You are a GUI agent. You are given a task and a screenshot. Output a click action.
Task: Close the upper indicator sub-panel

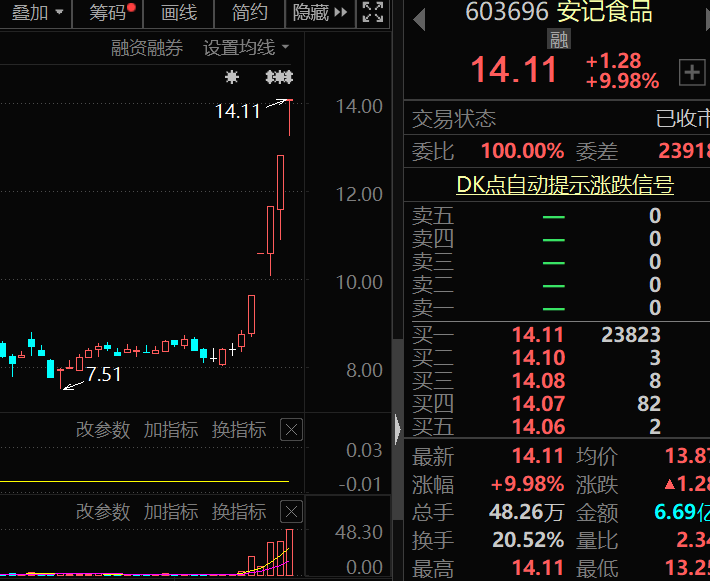click(291, 430)
